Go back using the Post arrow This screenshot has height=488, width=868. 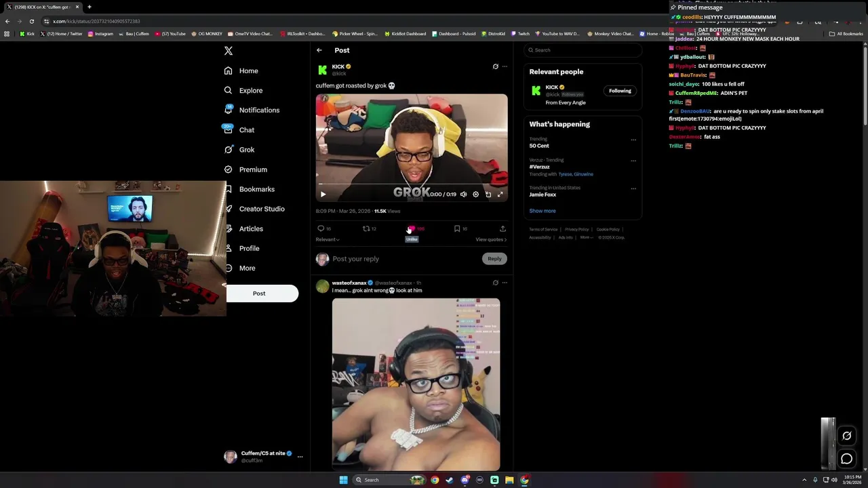click(319, 50)
